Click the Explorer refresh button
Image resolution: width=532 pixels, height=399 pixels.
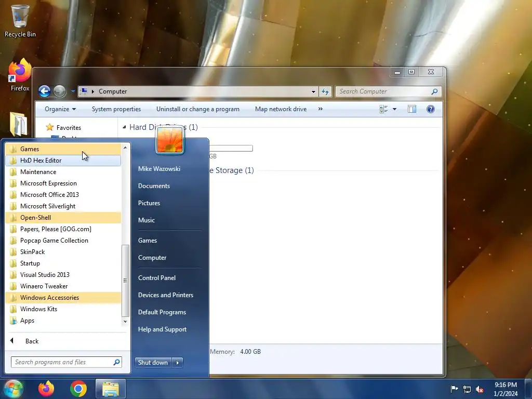click(325, 91)
